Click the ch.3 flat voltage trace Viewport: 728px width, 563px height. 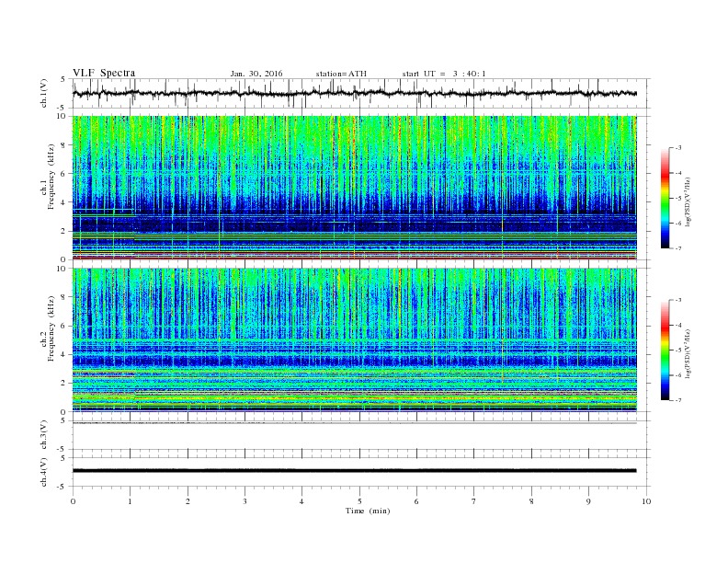point(355,423)
